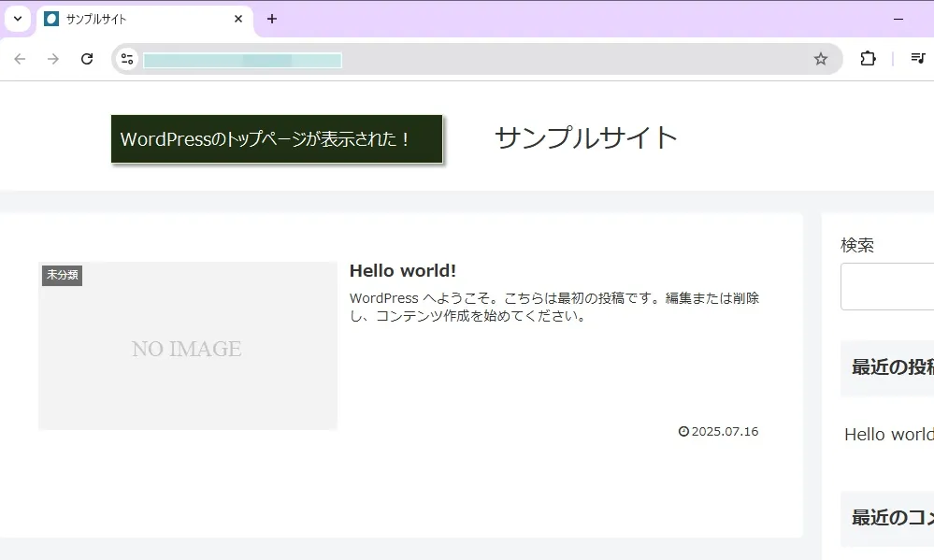Bookmark this page with the star icon
The width and height of the screenshot is (934, 560).
(x=821, y=59)
